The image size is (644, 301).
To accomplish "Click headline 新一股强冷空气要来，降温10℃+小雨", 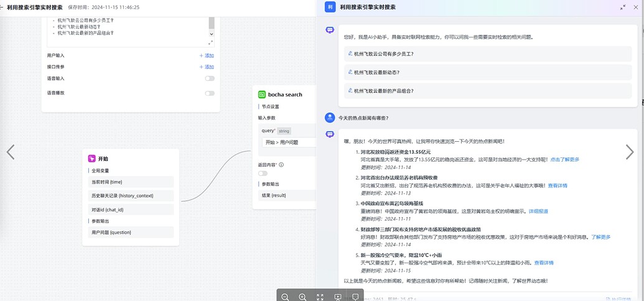I will [x=402, y=255].
